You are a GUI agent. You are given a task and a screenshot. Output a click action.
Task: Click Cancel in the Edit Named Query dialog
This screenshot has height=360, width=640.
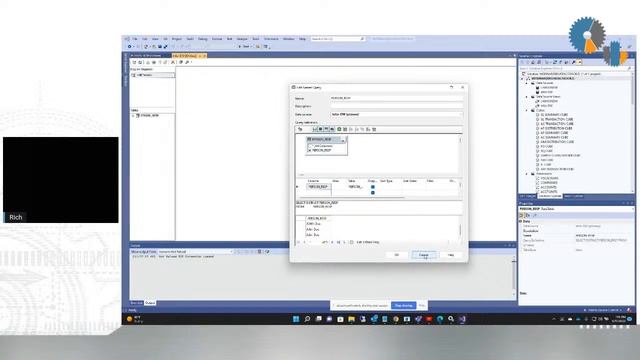(x=424, y=255)
